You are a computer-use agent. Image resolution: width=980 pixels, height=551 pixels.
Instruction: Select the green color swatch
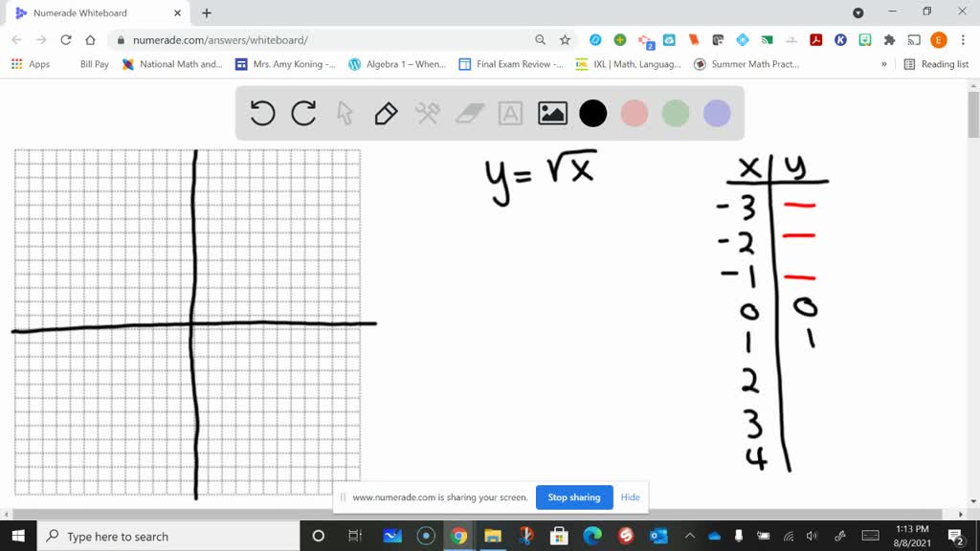click(675, 113)
